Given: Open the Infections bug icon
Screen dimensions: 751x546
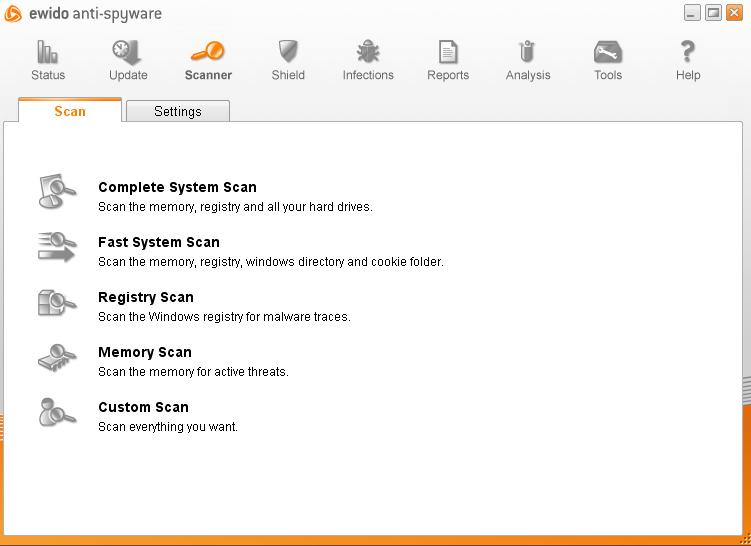Looking at the screenshot, I should point(368,51).
